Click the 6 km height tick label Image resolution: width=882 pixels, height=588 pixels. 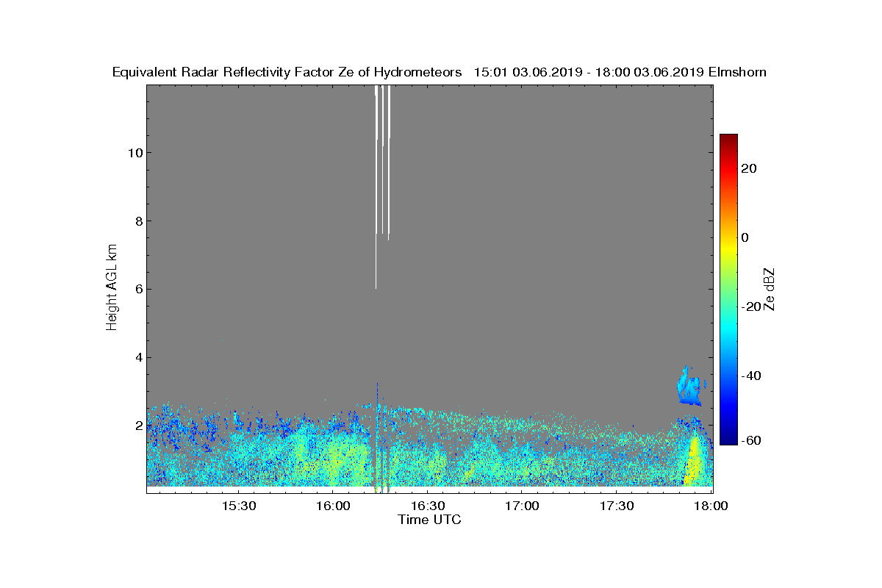click(x=138, y=290)
